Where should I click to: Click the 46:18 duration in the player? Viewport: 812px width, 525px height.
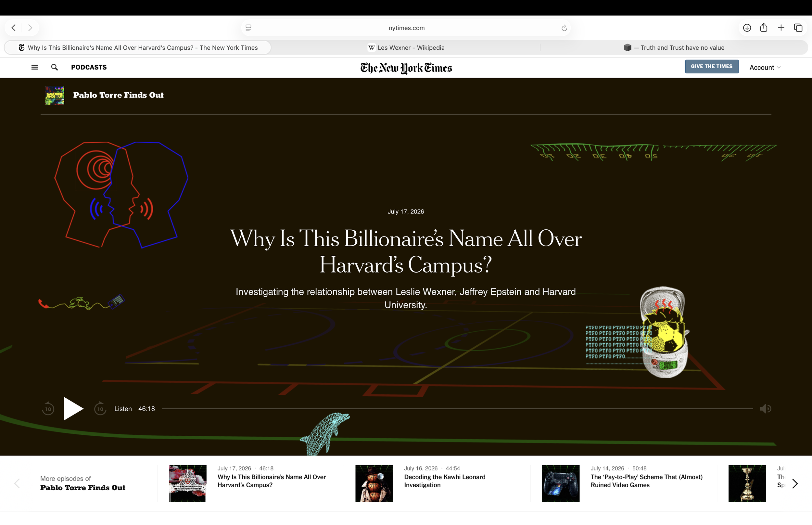pyautogui.click(x=146, y=409)
